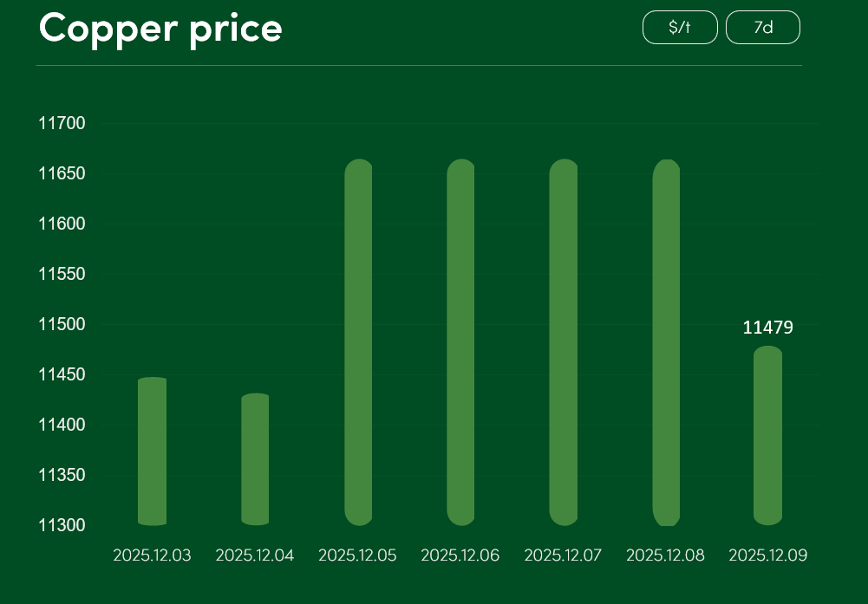Select the 2025.12.08 x-axis label
This screenshot has width=868, height=604.
[665, 555]
